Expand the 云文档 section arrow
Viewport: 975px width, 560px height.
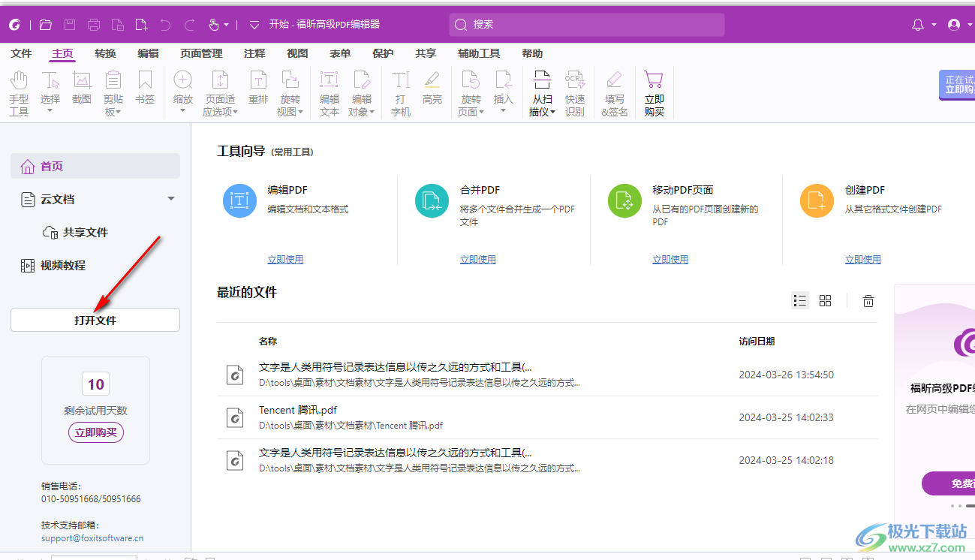coord(171,199)
